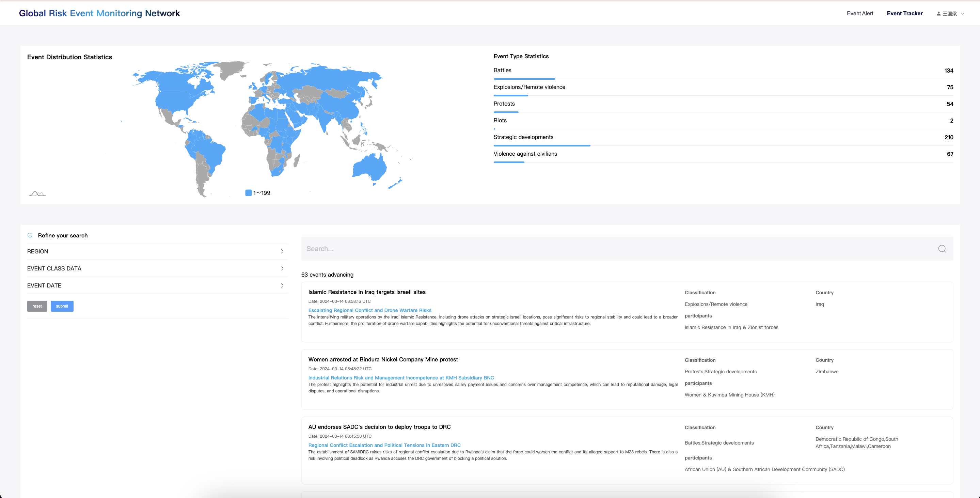Click the Battles row label
Image resolution: width=980 pixels, height=498 pixels.
click(502, 71)
